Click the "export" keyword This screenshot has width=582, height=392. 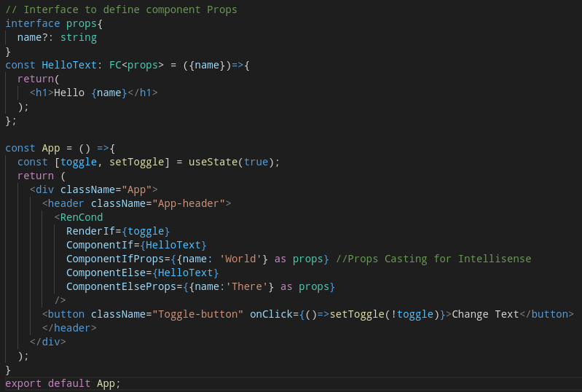pos(23,383)
